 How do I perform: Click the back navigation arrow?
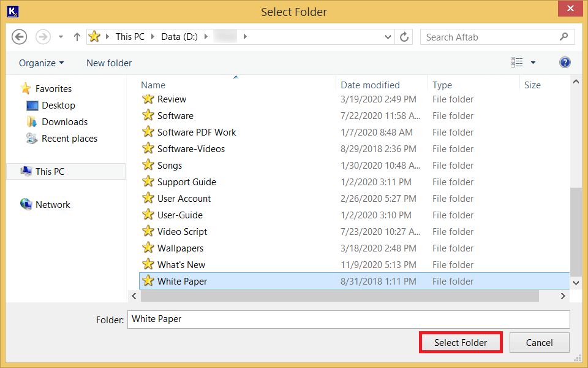[x=19, y=37]
